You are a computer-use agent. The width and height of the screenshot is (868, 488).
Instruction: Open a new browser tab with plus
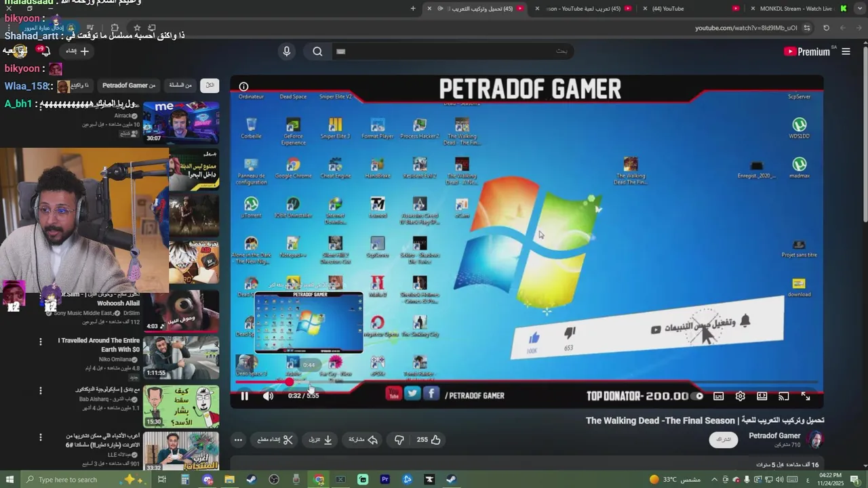(x=413, y=9)
